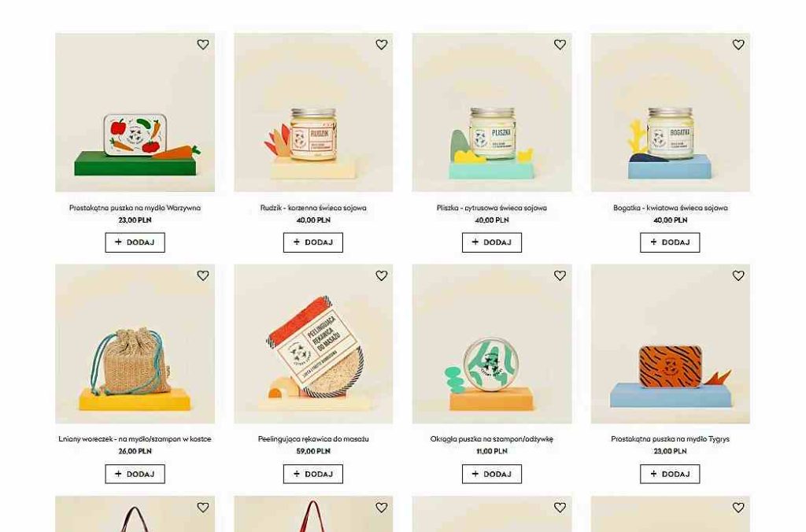This screenshot has height=532, width=806.
Task: Toggle heart on first tote bag
Action: tap(203, 508)
